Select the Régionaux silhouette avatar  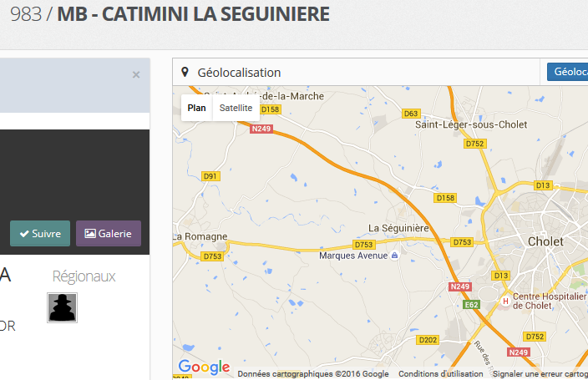tap(62, 307)
